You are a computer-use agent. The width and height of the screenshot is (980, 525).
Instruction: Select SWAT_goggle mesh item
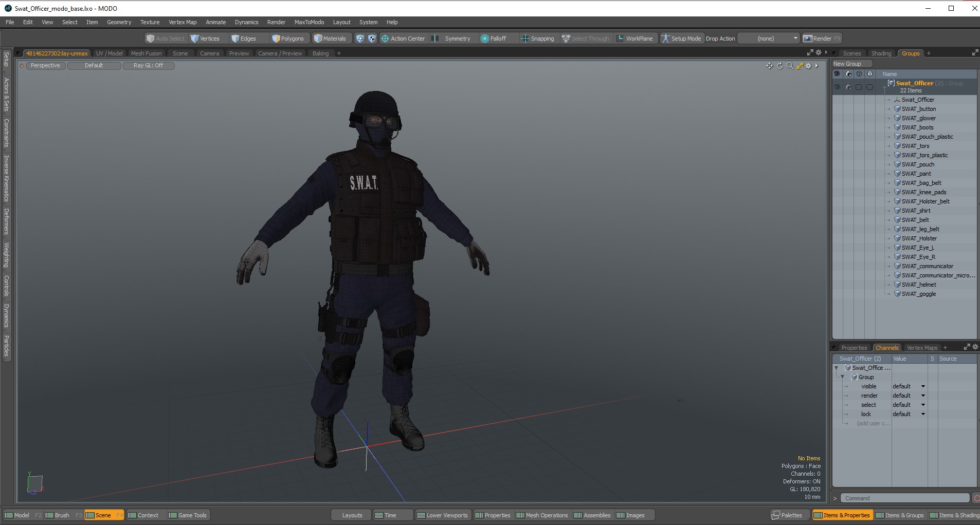[x=918, y=294]
